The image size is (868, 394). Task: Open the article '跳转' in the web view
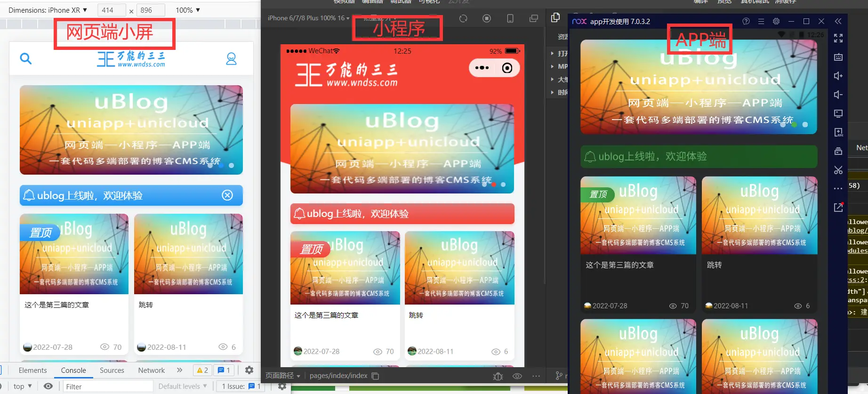click(188, 284)
